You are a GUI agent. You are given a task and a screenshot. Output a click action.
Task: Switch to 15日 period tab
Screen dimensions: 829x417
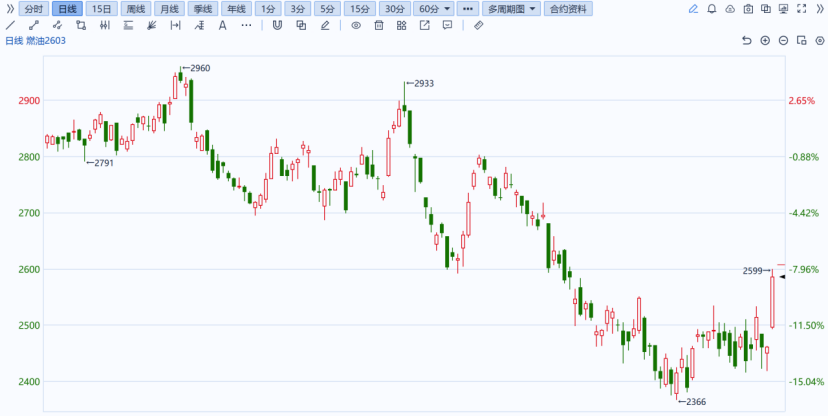(x=102, y=8)
